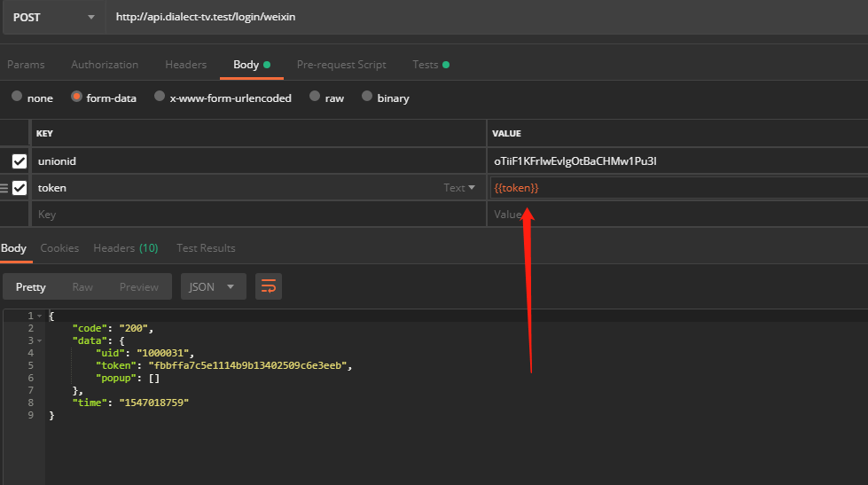
Task: Click the wrap lines icon button
Action: coord(269,286)
